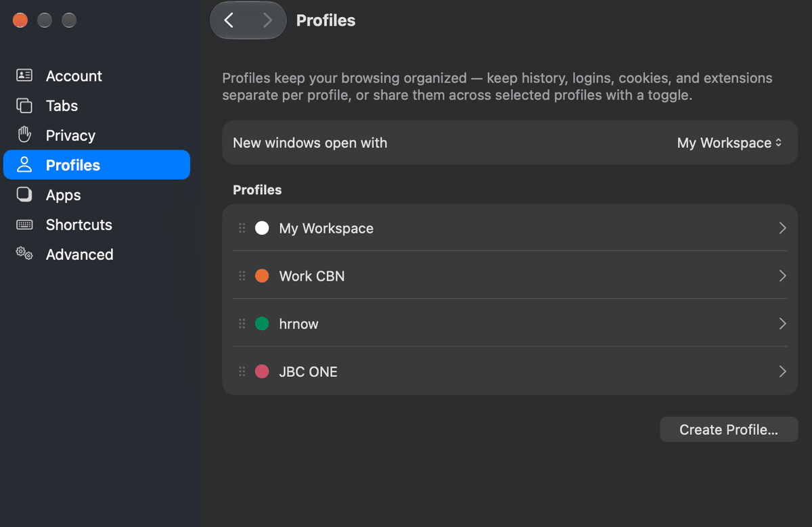
Task: Click the green hrnow color dot
Action: (262, 324)
